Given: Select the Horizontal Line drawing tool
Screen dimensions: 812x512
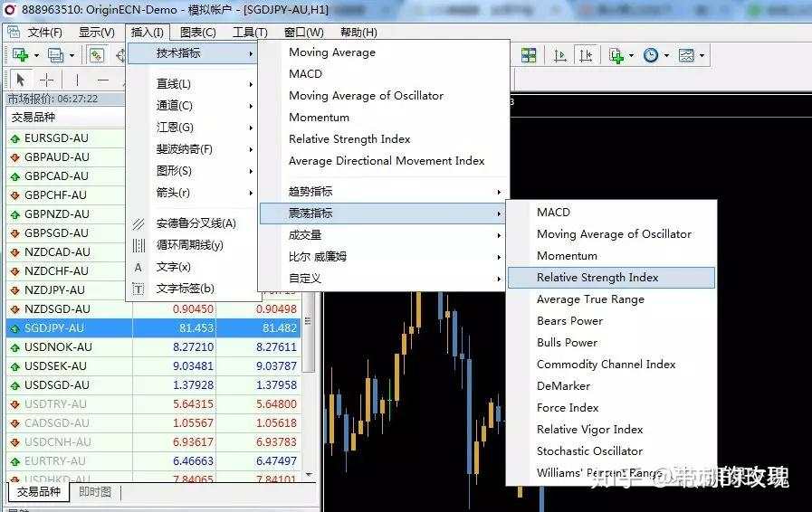Looking at the screenshot, I should (x=103, y=80).
